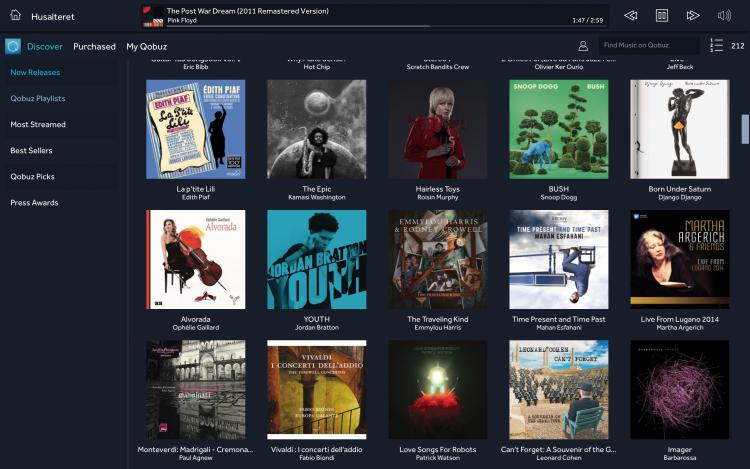Image resolution: width=750 pixels, height=469 pixels.
Task: Switch to the Purchased tab
Action: click(94, 46)
